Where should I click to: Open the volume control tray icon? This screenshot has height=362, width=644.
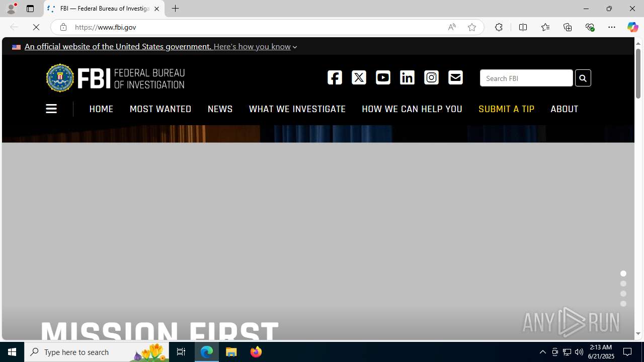click(579, 352)
